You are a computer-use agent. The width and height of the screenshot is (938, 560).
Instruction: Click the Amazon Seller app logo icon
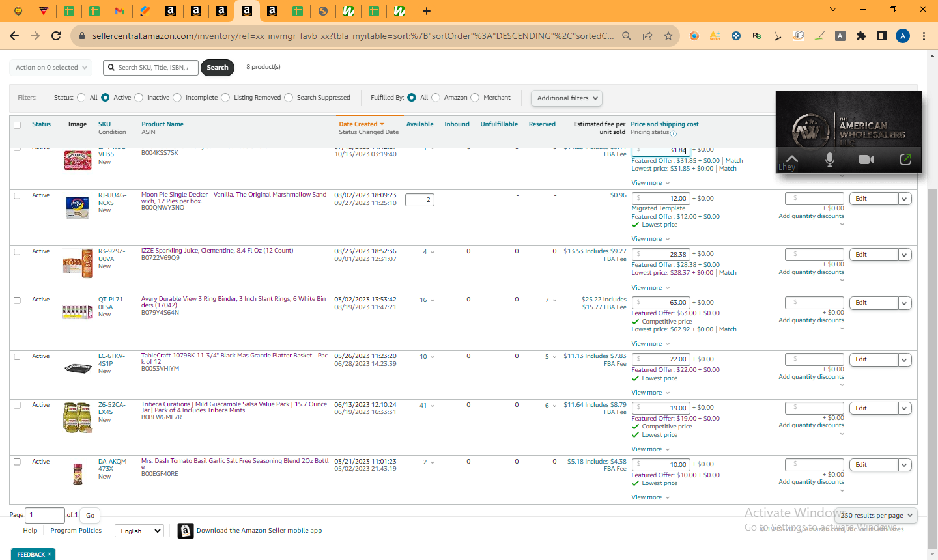click(x=186, y=531)
